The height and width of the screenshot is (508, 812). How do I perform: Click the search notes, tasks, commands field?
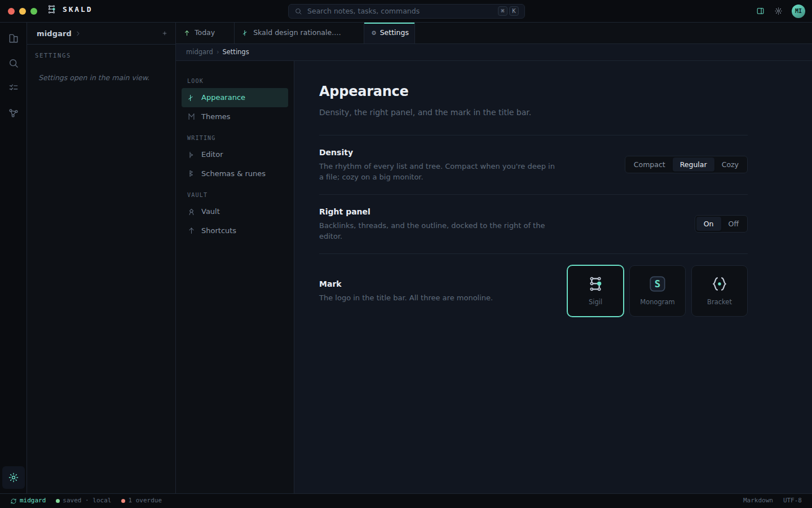[407, 11]
